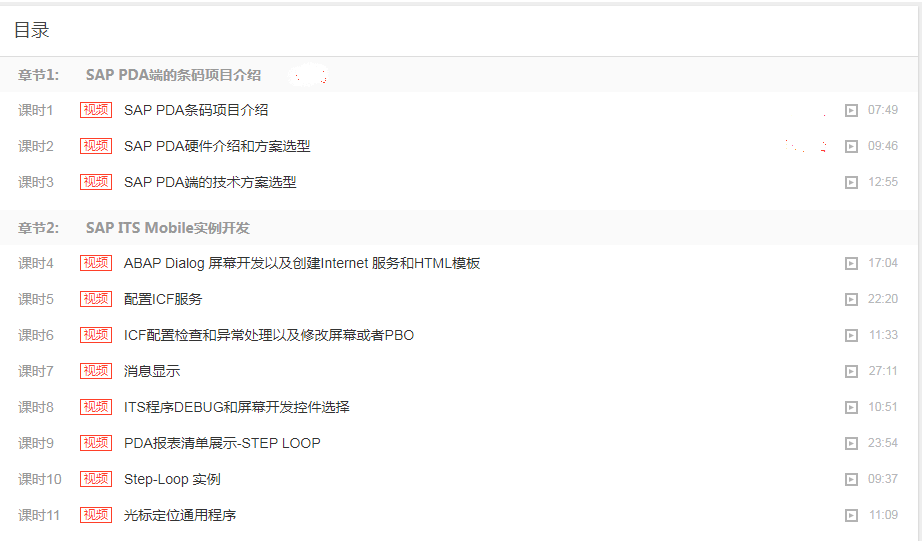The image size is (922, 541).
Task: Click the 课时1 label
Action: pyautogui.click(x=36, y=110)
